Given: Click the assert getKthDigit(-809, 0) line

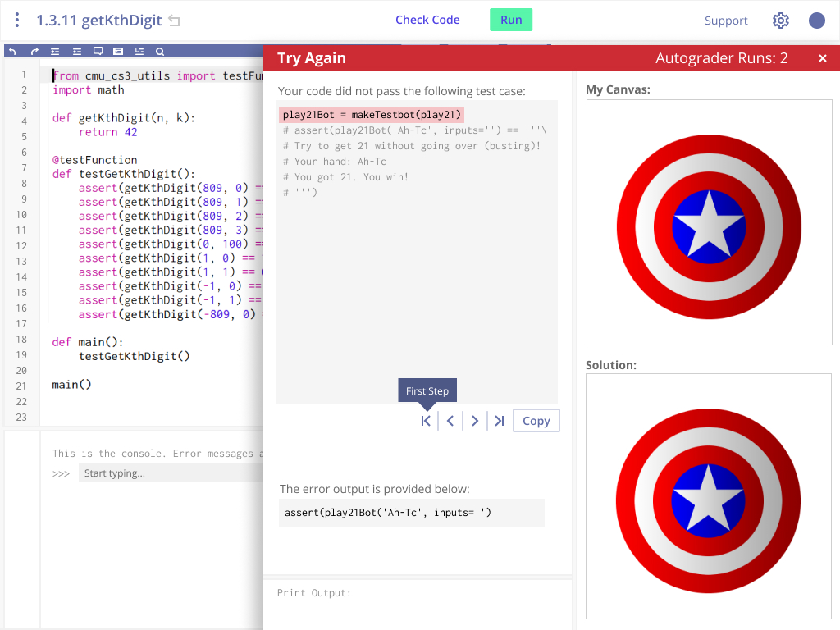Looking at the screenshot, I should tap(171, 314).
